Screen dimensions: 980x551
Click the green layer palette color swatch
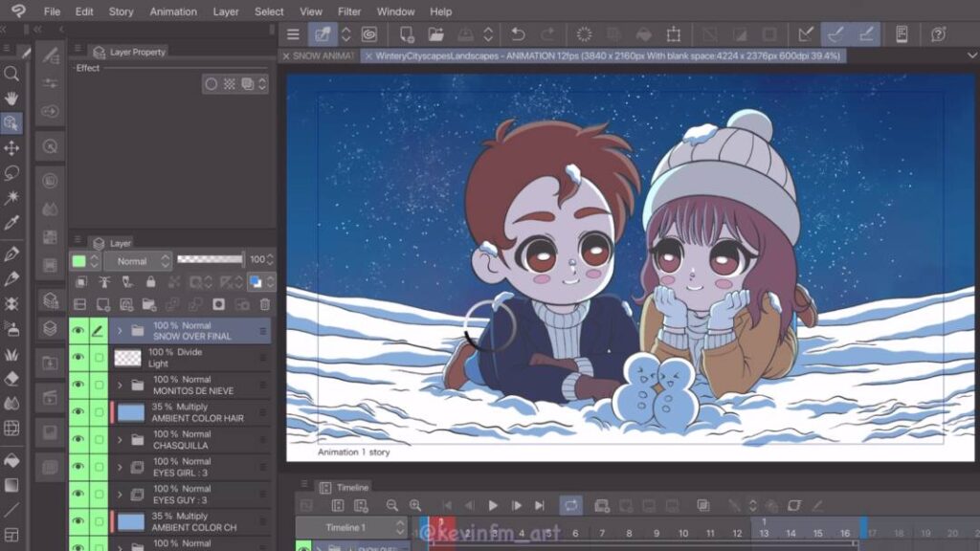78,260
